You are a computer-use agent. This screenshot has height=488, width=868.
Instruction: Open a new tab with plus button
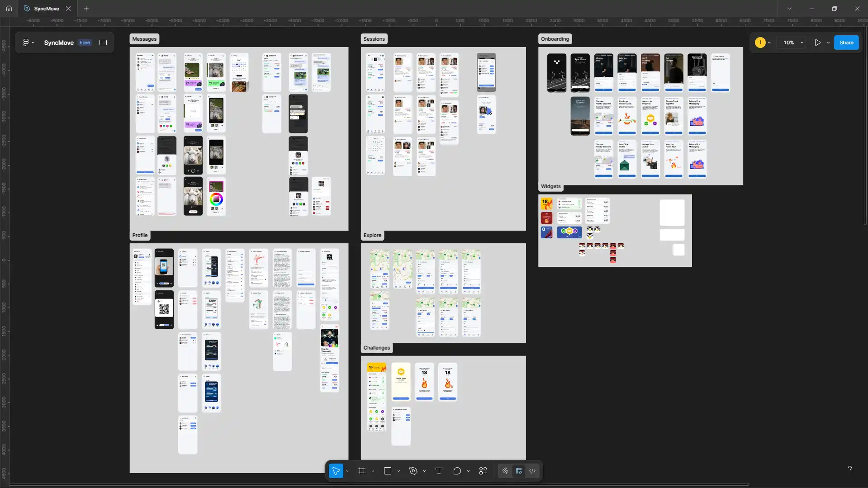coord(86,9)
